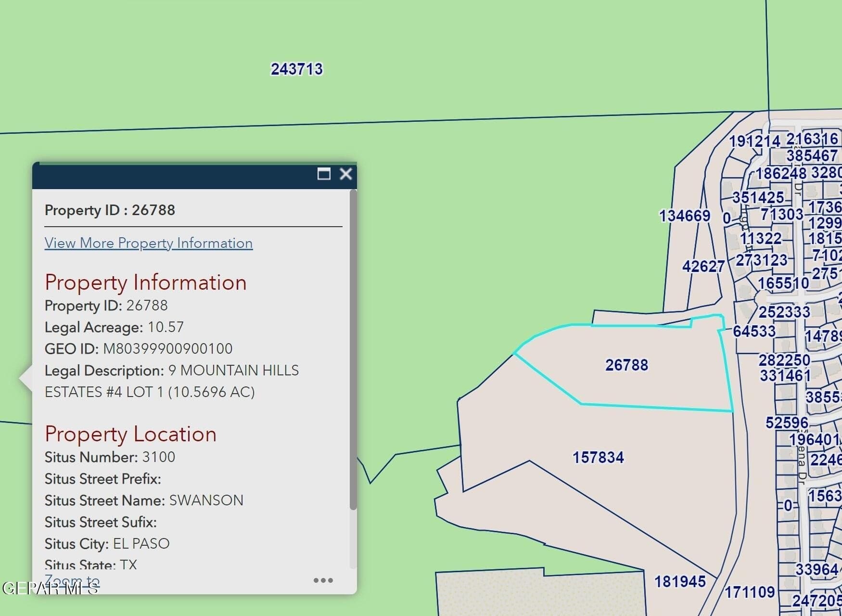Screen dimensions: 842x616
Task: Click parcel 282250 on the right side
Action: [x=786, y=360]
